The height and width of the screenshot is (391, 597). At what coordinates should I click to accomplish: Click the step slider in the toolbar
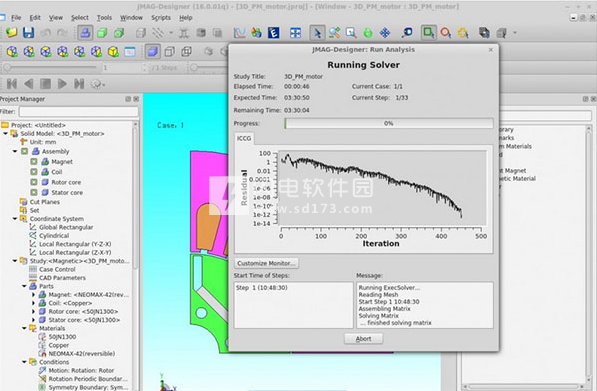click(50, 67)
